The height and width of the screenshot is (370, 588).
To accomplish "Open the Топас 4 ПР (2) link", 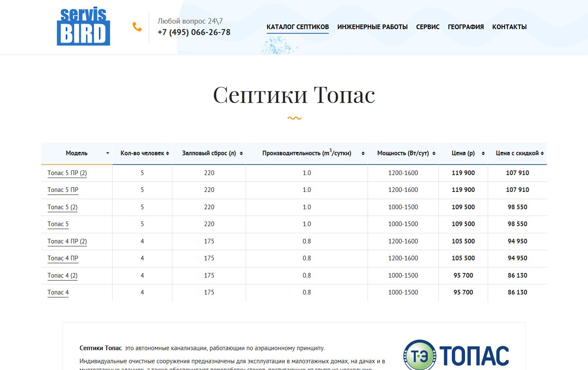I will [x=67, y=241].
